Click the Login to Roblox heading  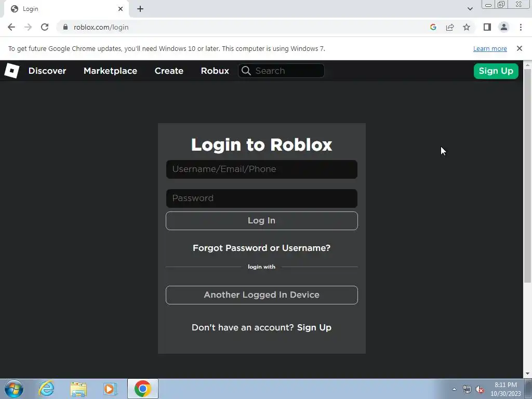(262, 145)
